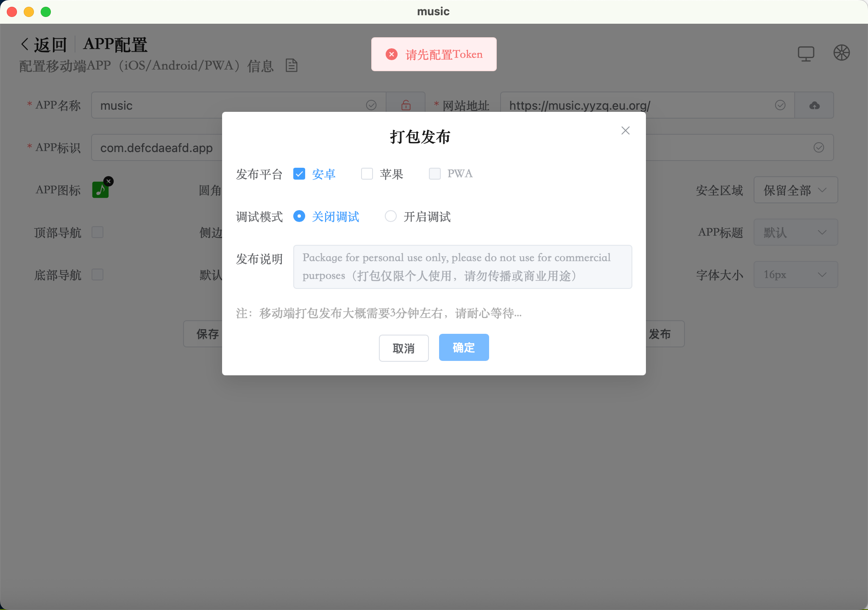This screenshot has height=610, width=868.
Task: Uncheck the 安卓 platform checkbox
Action: click(x=299, y=174)
